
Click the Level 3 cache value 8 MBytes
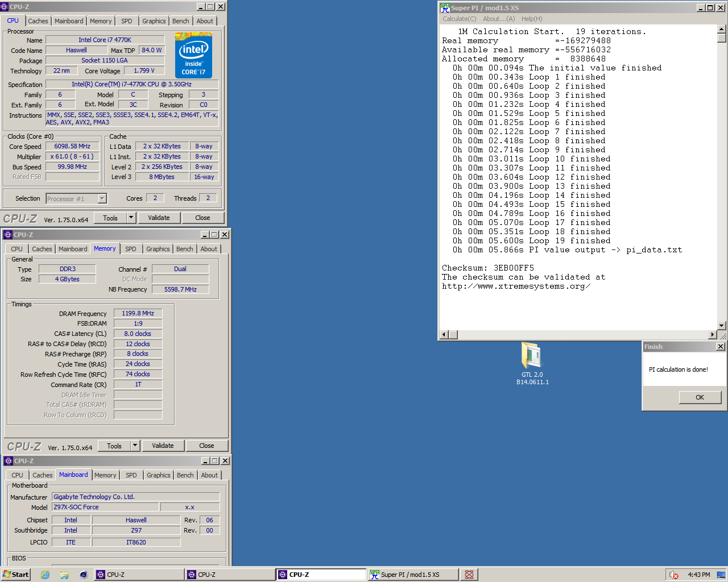pyautogui.click(x=162, y=177)
